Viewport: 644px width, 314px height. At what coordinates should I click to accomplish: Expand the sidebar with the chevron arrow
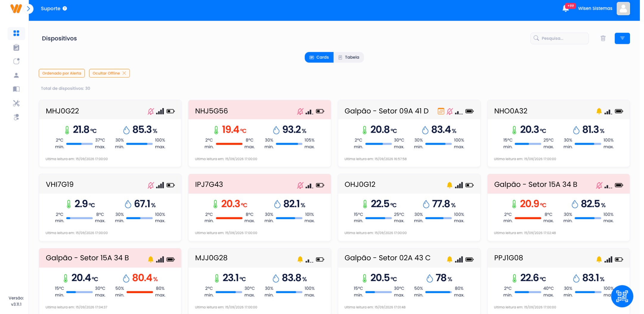click(28, 9)
